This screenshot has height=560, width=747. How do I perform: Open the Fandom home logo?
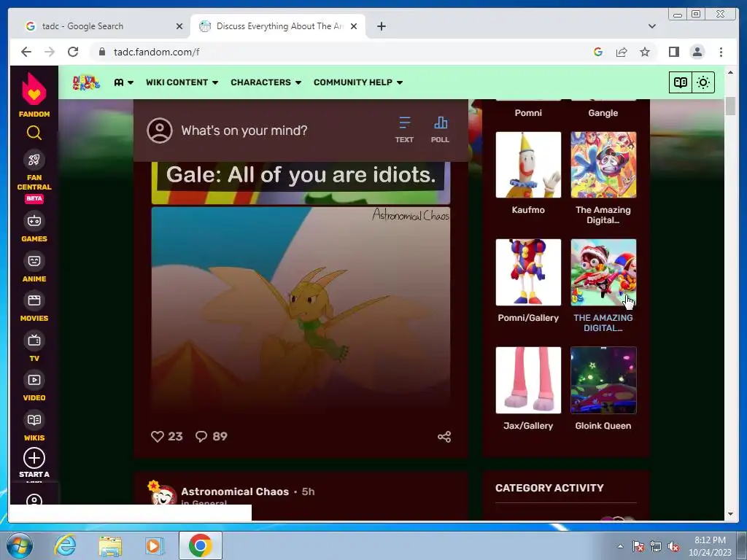click(34, 94)
